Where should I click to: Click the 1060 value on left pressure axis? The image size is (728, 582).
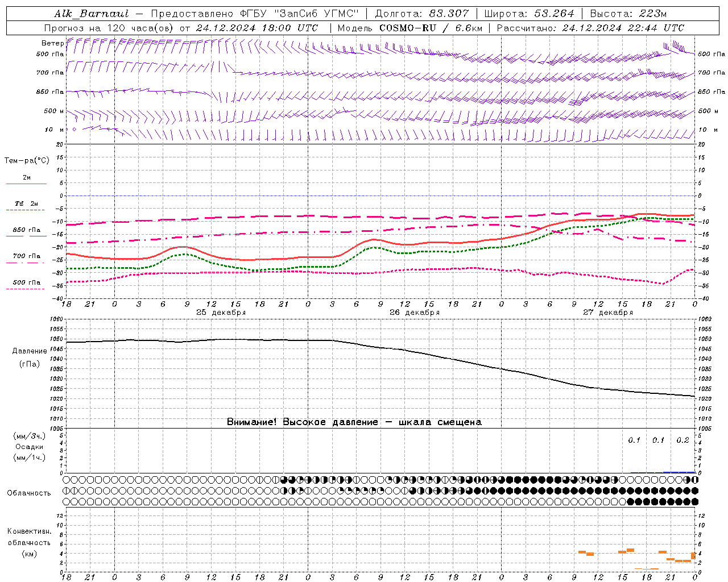tap(57, 319)
